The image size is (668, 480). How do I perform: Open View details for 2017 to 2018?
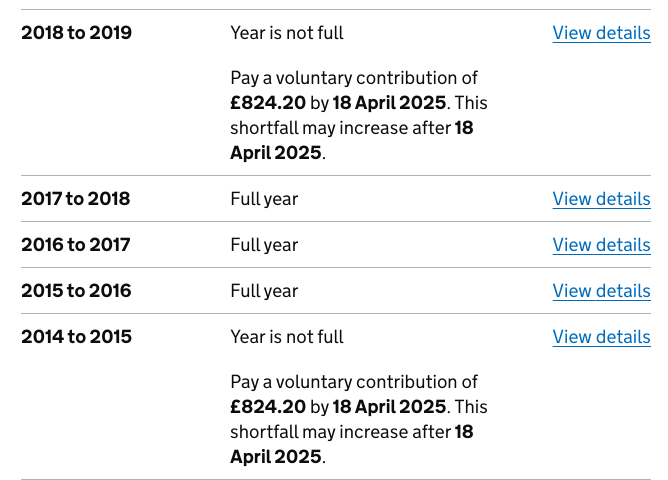(602, 199)
